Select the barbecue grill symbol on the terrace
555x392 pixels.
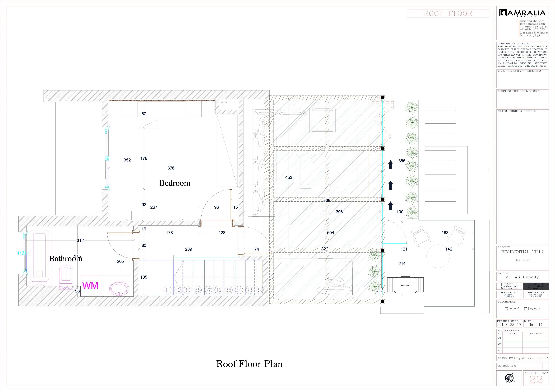405,285
